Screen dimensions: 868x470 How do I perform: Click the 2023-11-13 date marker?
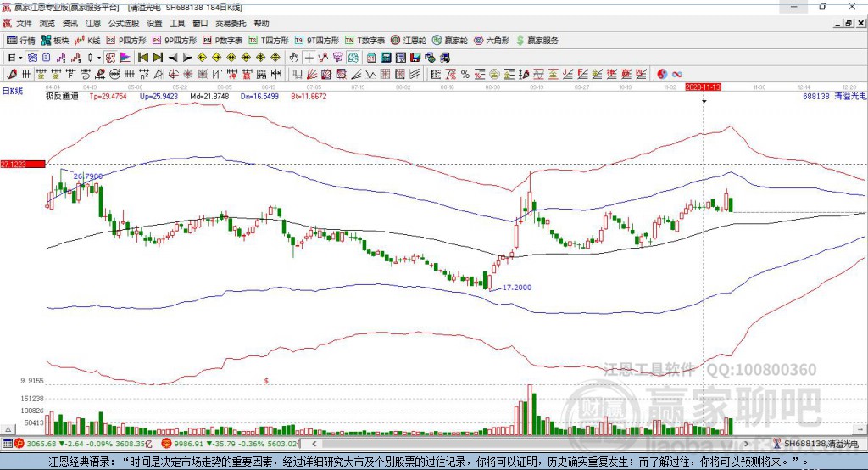703,87
